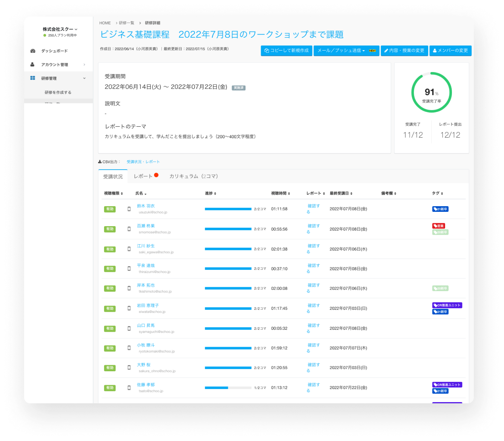Click the 91% completion rate ring
This screenshot has height=441, width=504.
[x=432, y=92]
